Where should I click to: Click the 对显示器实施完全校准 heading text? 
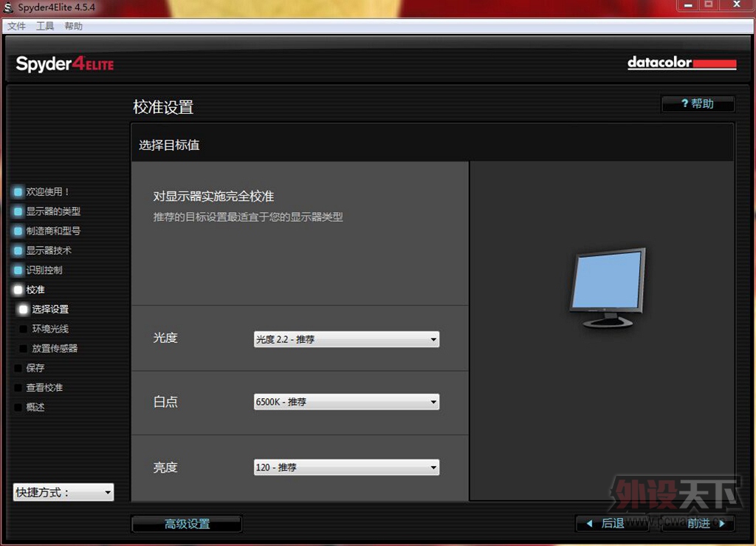pyautogui.click(x=213, y=197)
